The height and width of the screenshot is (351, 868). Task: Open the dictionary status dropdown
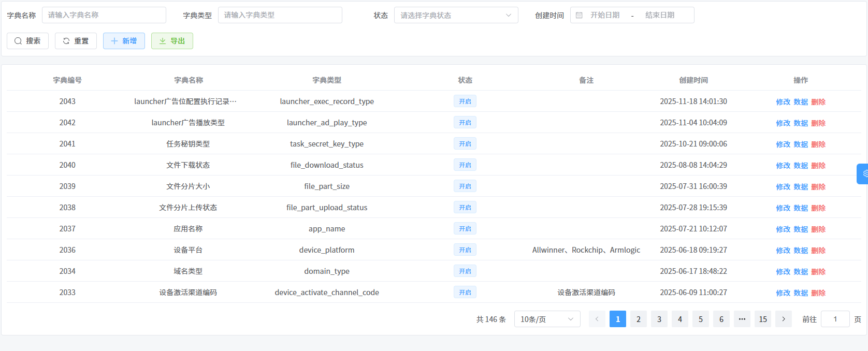[x=456, y=15]
